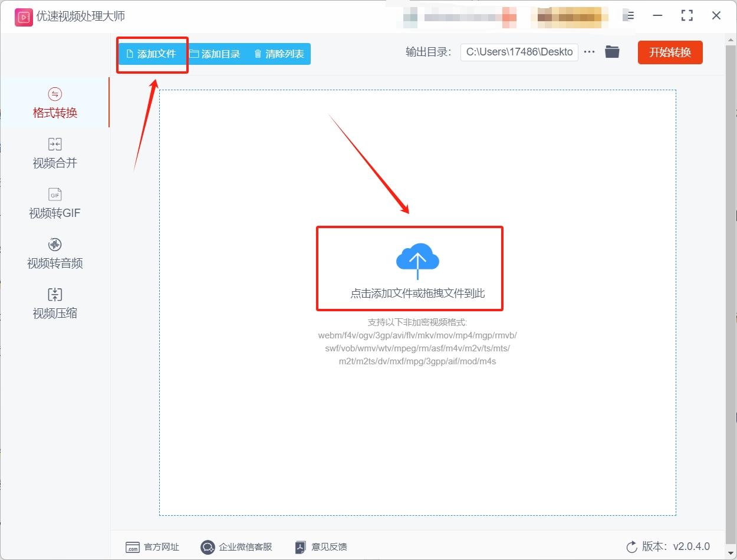
Task: Start conversion with 开始转换
Action: point(670,52)
